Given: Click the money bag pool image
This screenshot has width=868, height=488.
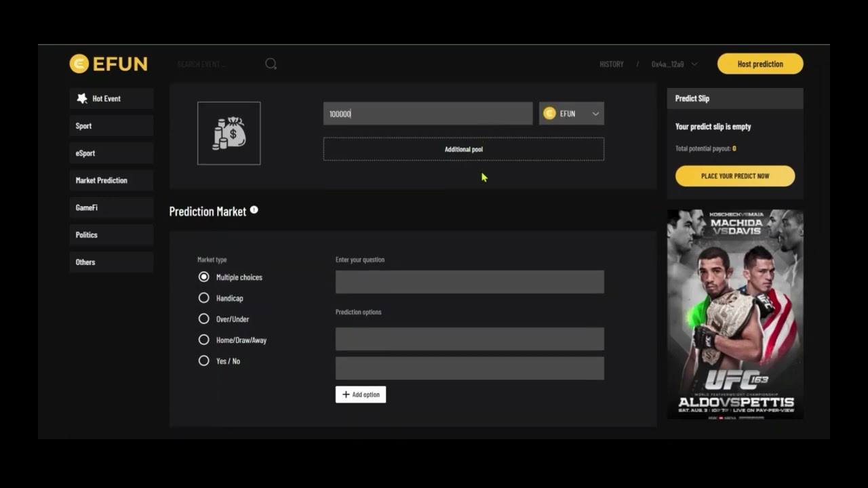Looking at the screenshot, I should pyautogui.click(x=229, y=133).
